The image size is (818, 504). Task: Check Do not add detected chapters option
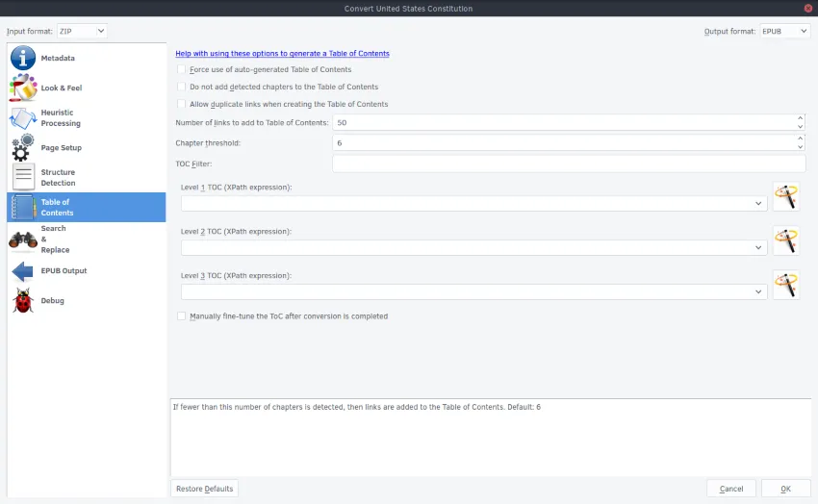click(182, 87)
